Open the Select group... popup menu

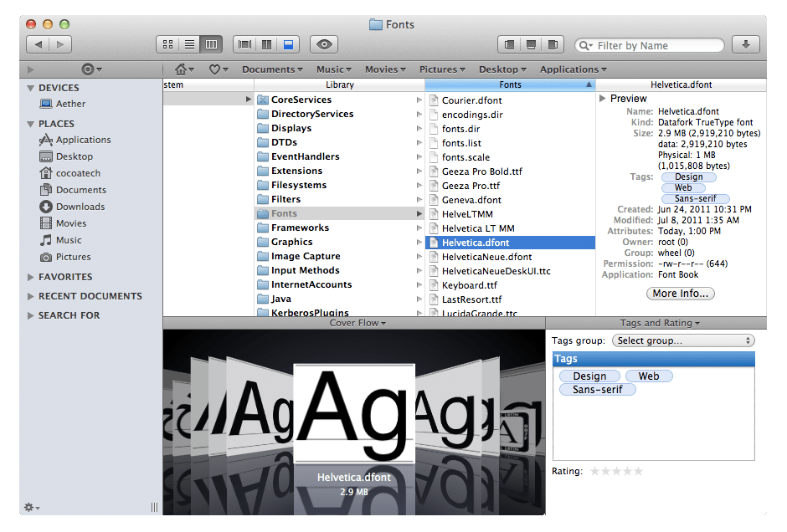[683, 340]
